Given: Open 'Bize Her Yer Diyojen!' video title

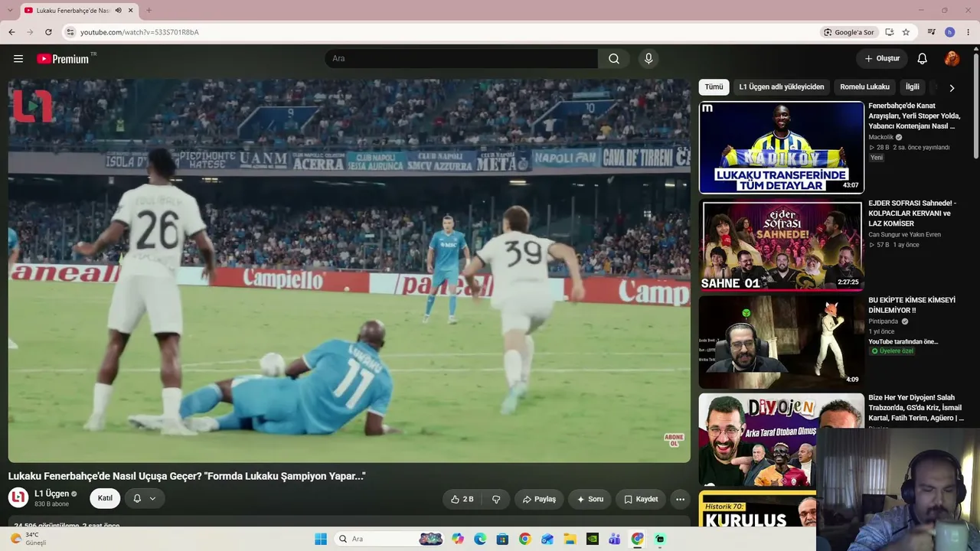Looking at the screenshot, I should pos(916,408).
